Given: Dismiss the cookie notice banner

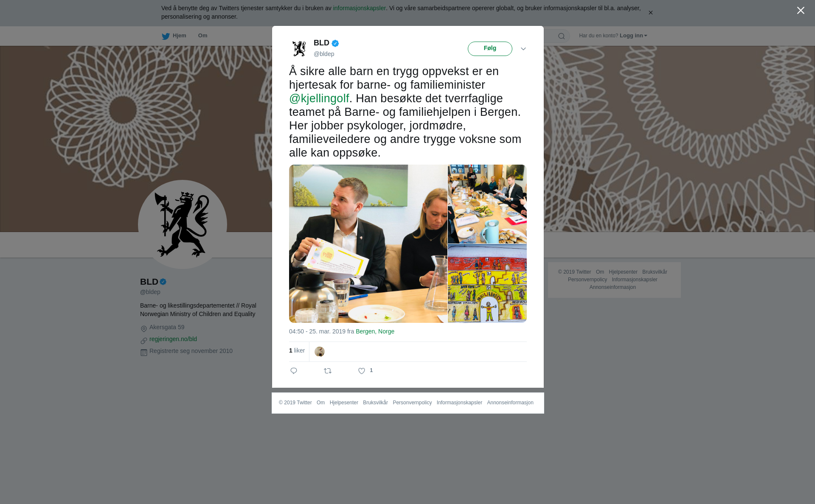Looking at the screenshot, I should [650, 13].
